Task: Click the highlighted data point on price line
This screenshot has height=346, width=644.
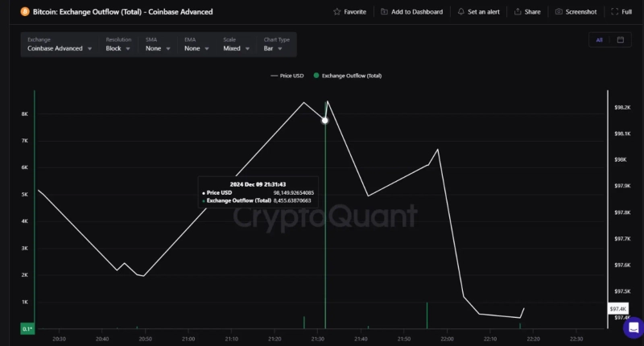Action: coord(324,121)
